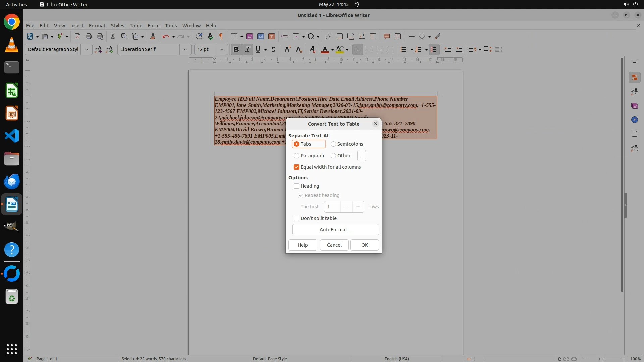644x362 pixels.
Task: Uncheck Equal width for all columns
Action: [x=297, y=167]
